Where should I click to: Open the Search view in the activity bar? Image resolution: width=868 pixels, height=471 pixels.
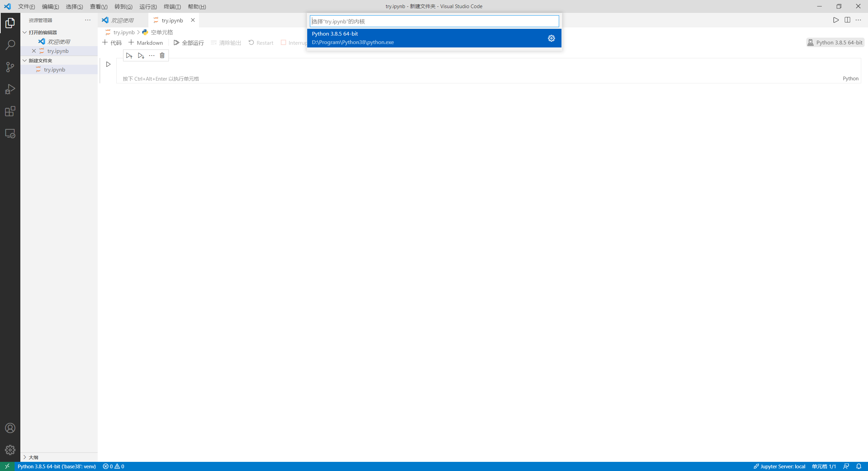(x=10, y=44)
